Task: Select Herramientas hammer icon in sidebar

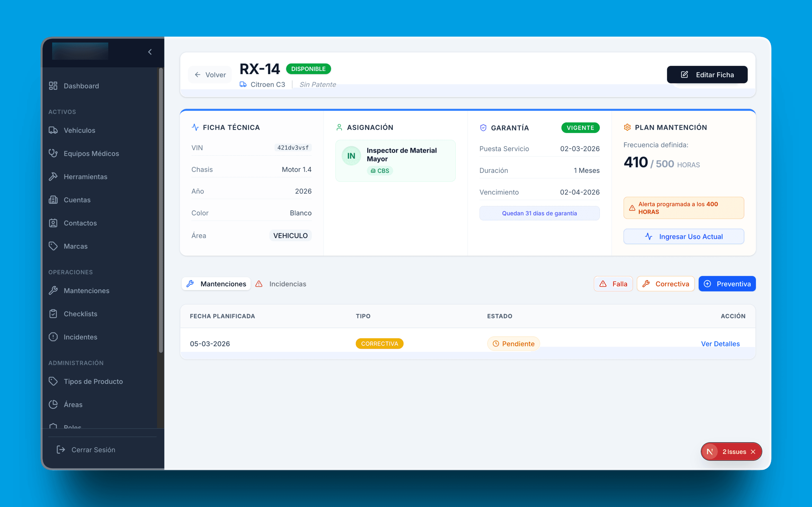Action: click(53, 176)
